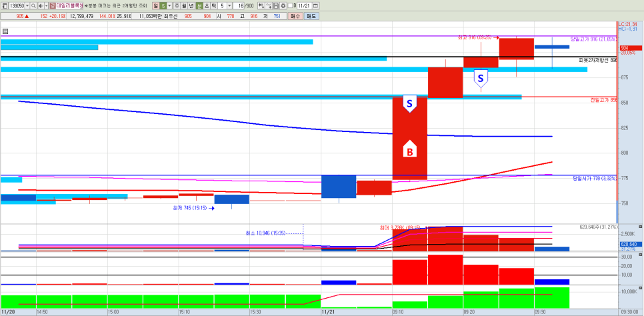The width and height of the screenshot is (644, 316).
Task: Select the 분 minute chart button
Action: coord(199,6)
